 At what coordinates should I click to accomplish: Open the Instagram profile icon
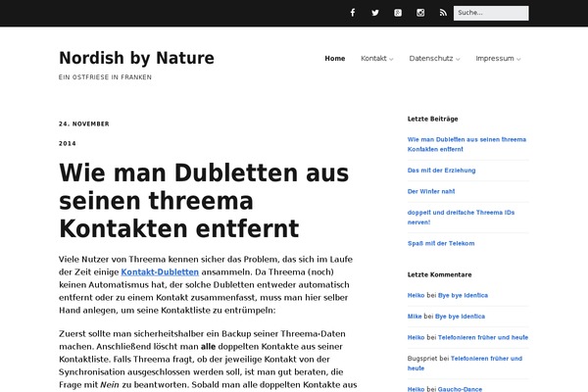[x=420, y=13]
